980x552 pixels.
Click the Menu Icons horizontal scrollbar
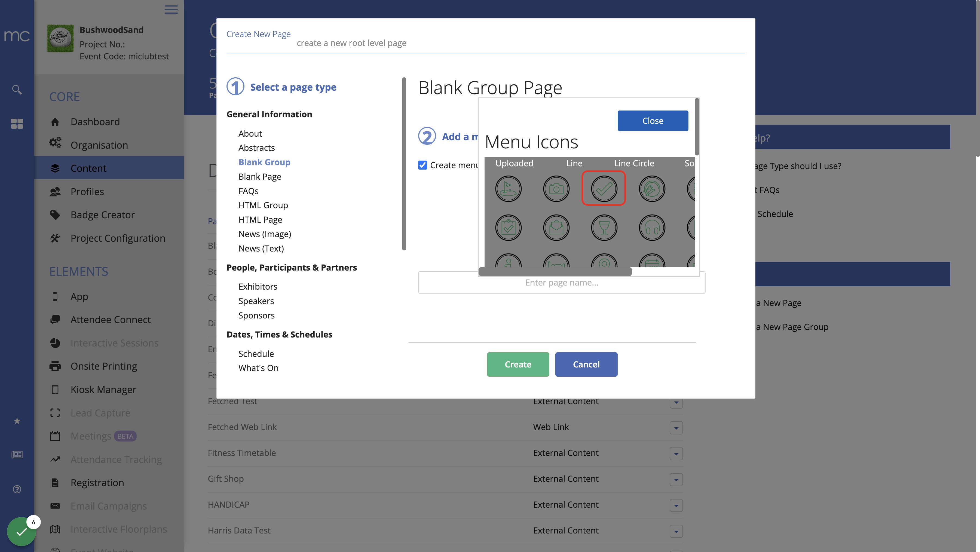[x=555, y=272]
